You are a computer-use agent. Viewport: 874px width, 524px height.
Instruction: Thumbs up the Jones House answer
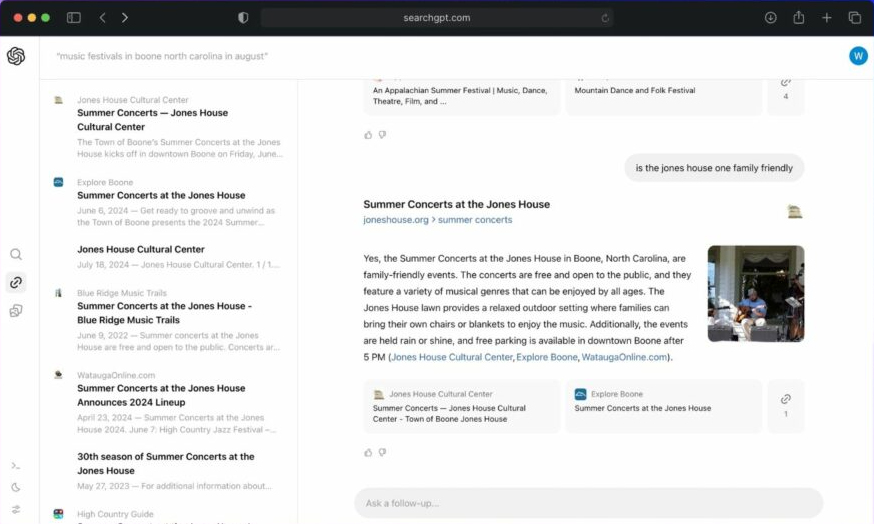[x=368, y=453]
